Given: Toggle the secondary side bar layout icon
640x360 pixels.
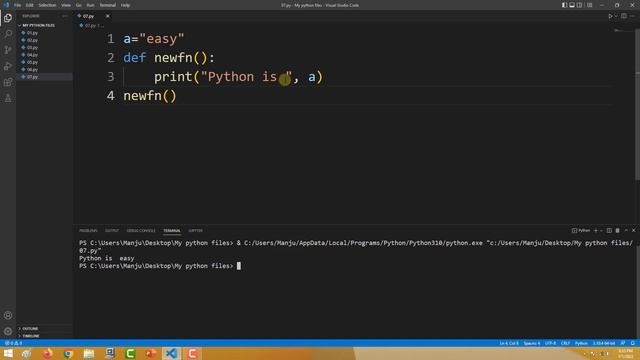Looking at the screenshot, I should click(x=579, y=5).
